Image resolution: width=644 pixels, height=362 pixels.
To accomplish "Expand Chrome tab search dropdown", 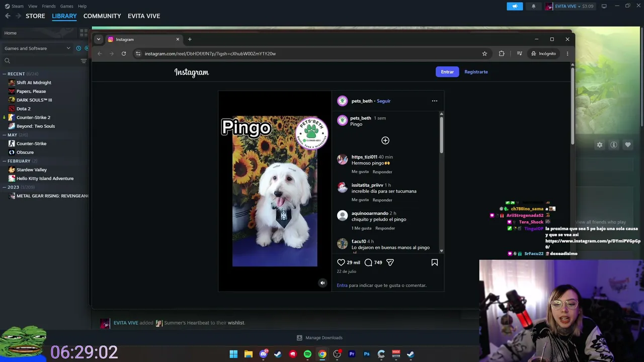I will coord(99,39).
